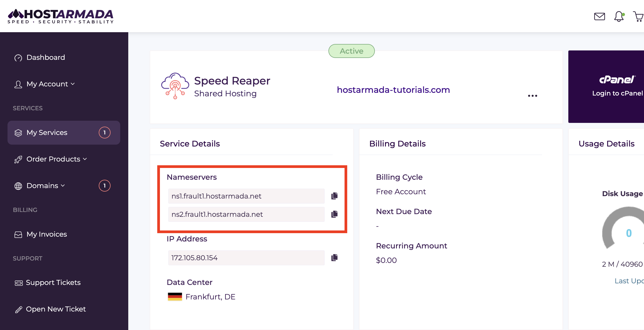This screenshot has height=330, width=644.
Task: Click the Order Products rocket icon
Action: click(18, 159)
